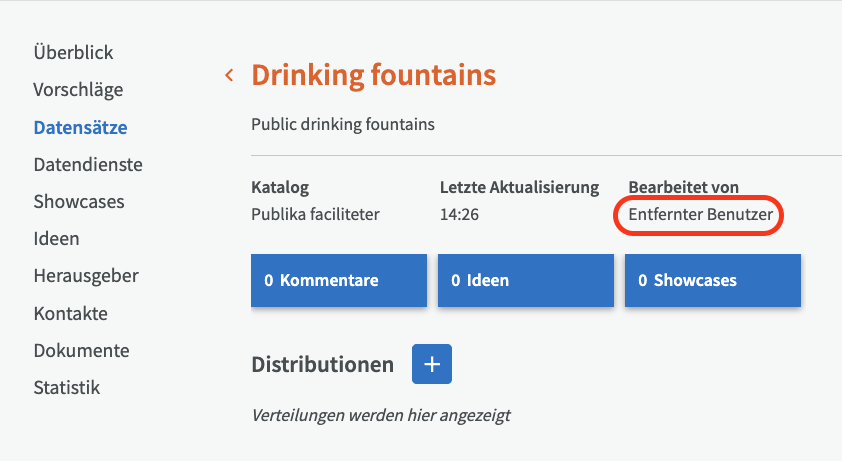This screenshot has height=461, width=842.
Task: Open Überblick in the sidebar
Action: (73, 52)
